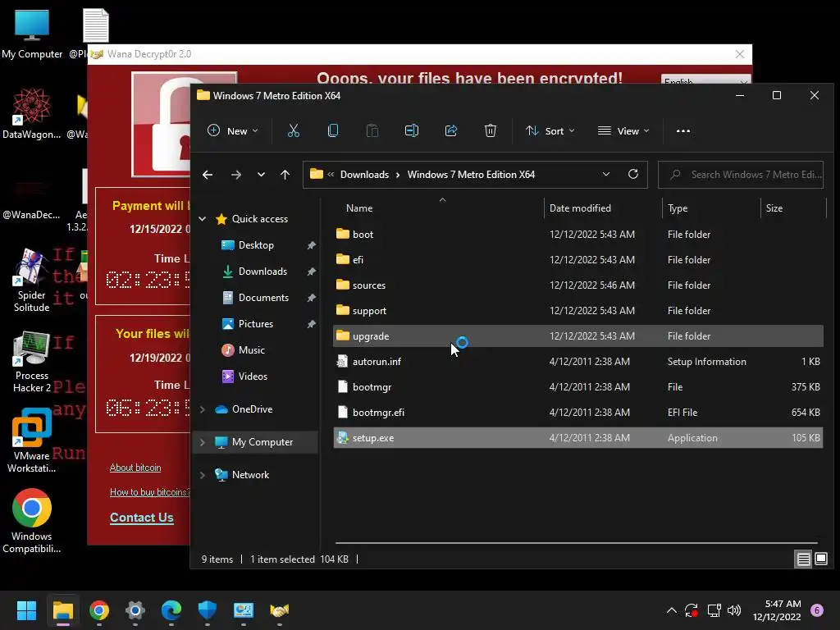Expand the Network tree node
This screenshot has width=840, height=630.
coord(203,475)
